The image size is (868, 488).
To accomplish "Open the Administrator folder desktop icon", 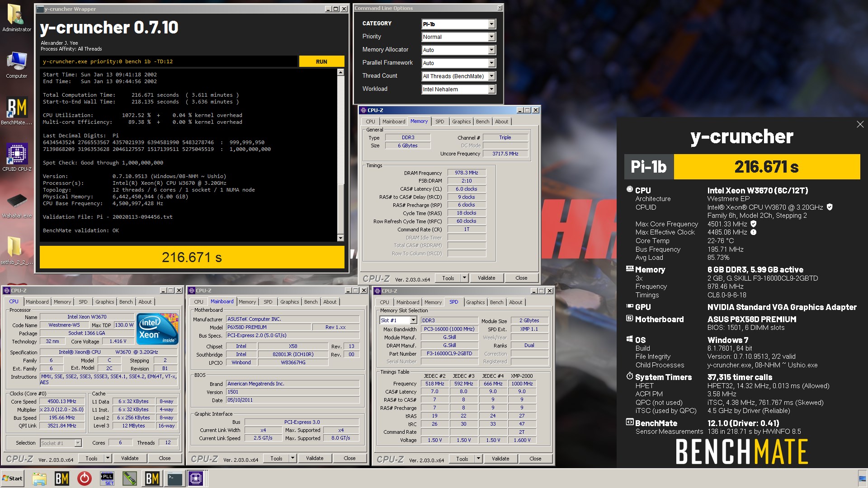I will 16,18.
